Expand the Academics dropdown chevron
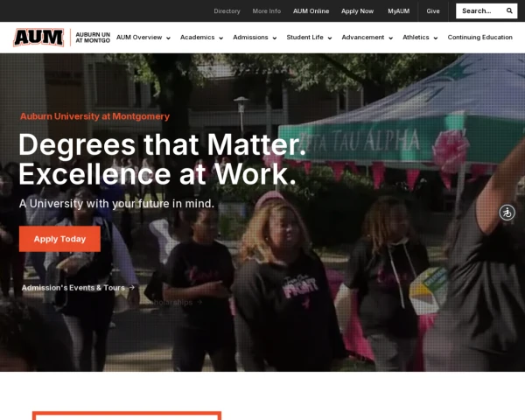The height and width of the screenshot is (420, 525). coord(221,38)
